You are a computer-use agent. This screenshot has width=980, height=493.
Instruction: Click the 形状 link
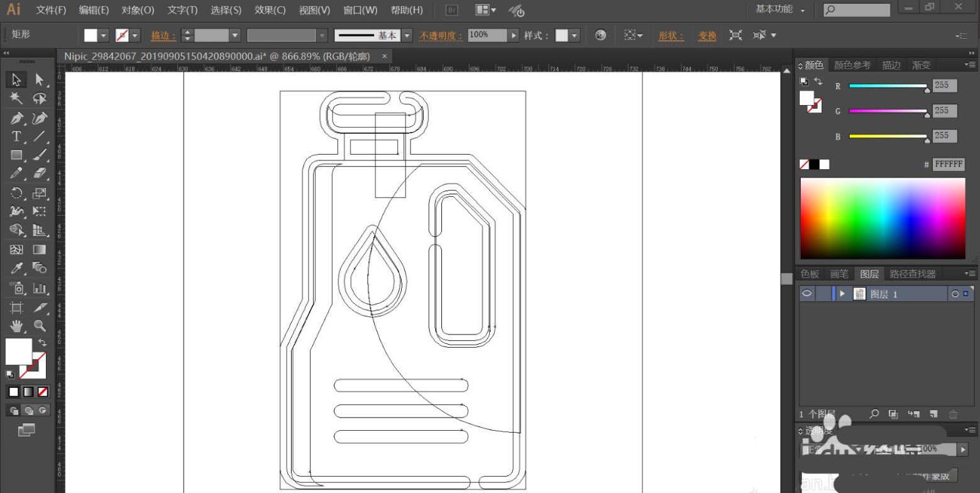tap(671, 35)
